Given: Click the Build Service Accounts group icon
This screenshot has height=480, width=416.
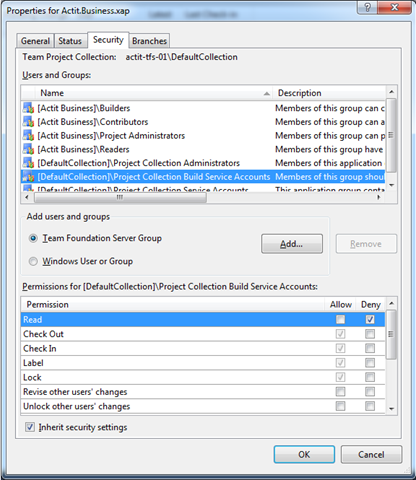Looking at the screenshot, I should [x=29, y=177].
